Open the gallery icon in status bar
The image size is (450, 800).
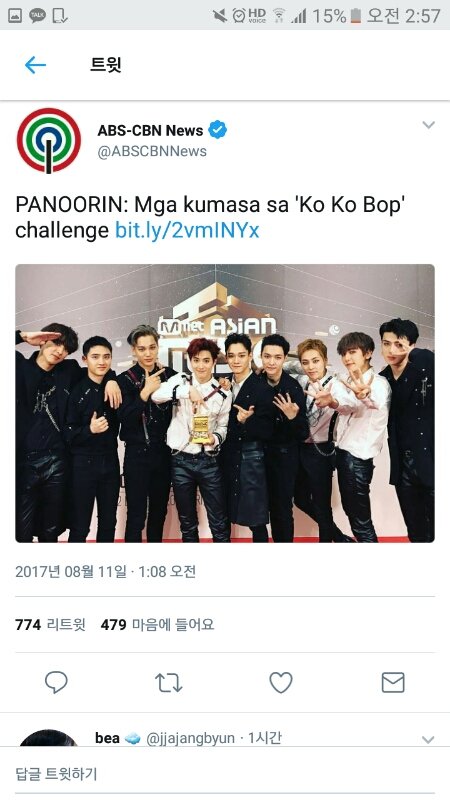pos(15,15)
